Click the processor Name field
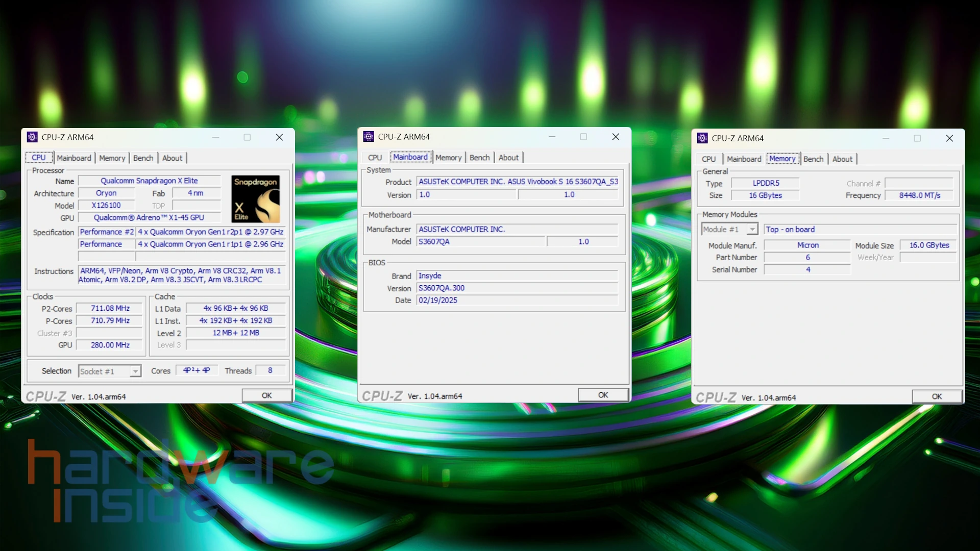Image resolution: width=980 pixels, height=551 pixels. (149, 181)
